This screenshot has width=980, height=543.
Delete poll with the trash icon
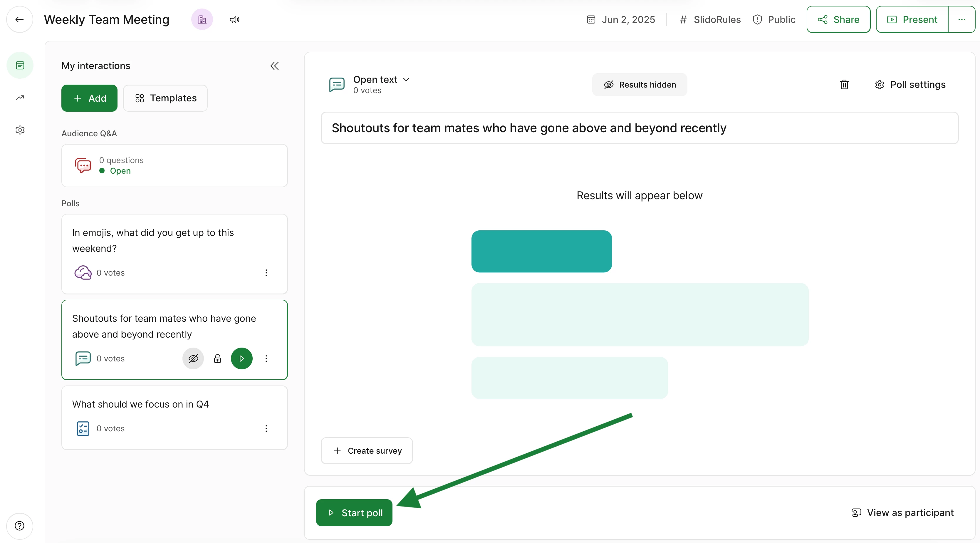point(844,84)
